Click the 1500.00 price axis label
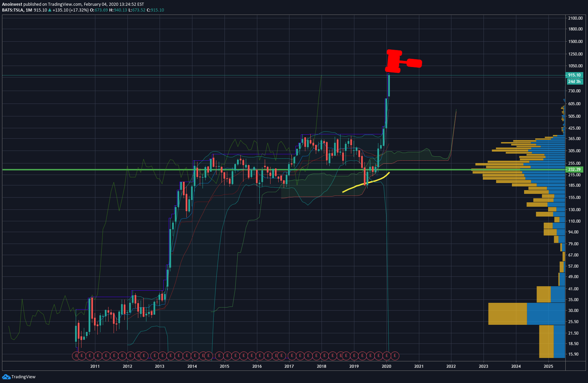The image size is (588, 383). [x=575, y=42]
